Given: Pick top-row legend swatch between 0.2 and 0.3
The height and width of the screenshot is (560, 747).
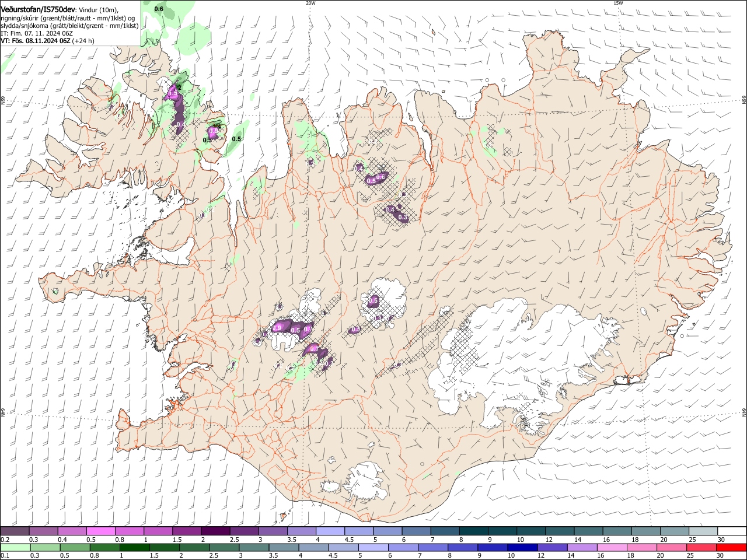Looking at the screenshot, I should pyautogui.click(x=15, y=531).
